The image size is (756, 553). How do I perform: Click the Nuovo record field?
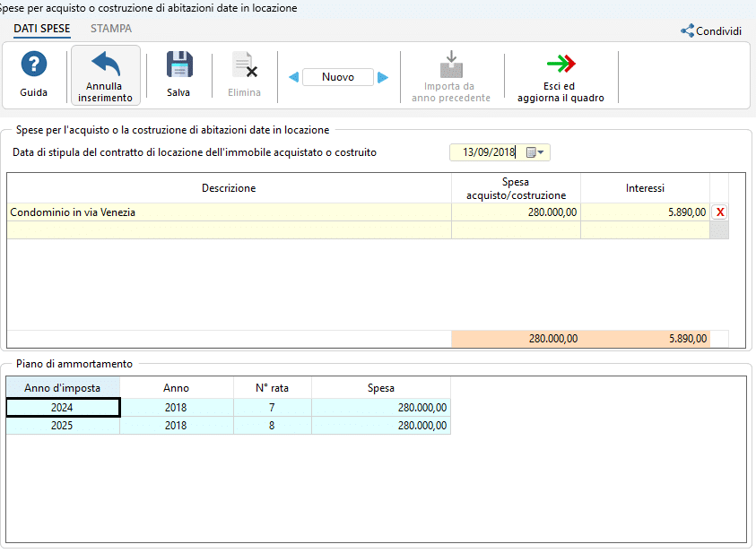pos(338,77)
